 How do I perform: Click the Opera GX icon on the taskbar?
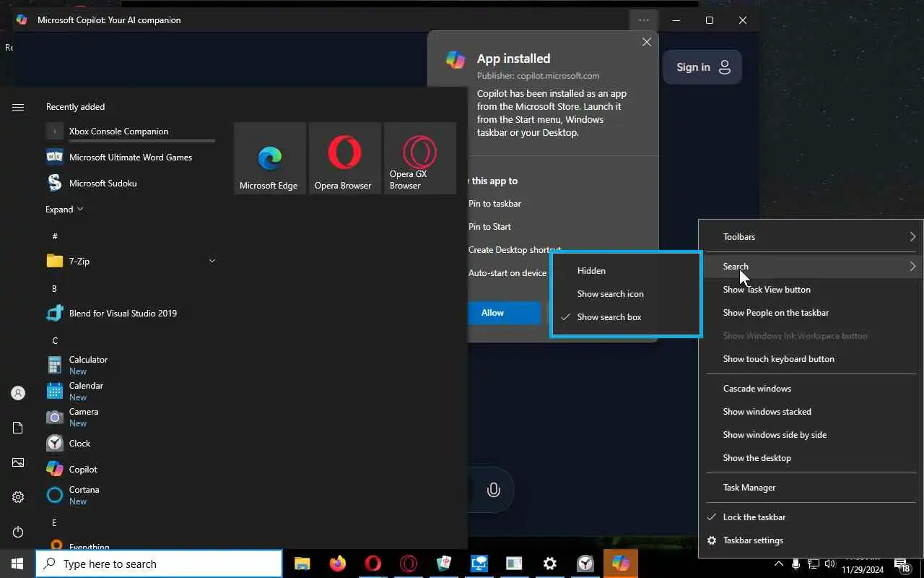[408, 564]
